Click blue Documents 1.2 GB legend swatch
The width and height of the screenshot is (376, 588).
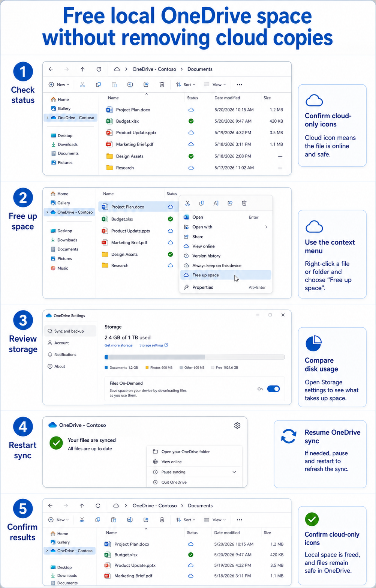click(x=106, y=367)
